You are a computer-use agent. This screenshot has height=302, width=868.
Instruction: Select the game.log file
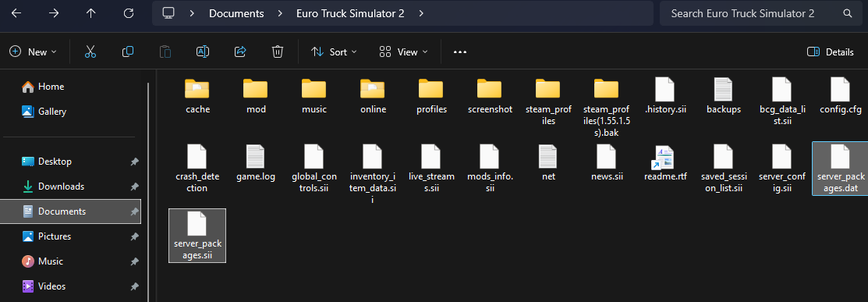point(256,162)
